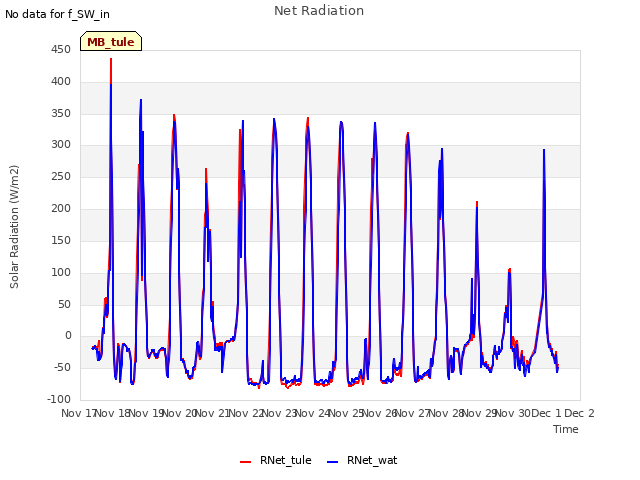Click the final blue peak on Dec 1
The width and height of the screenshot is (640, 480).
click(544, 150)
